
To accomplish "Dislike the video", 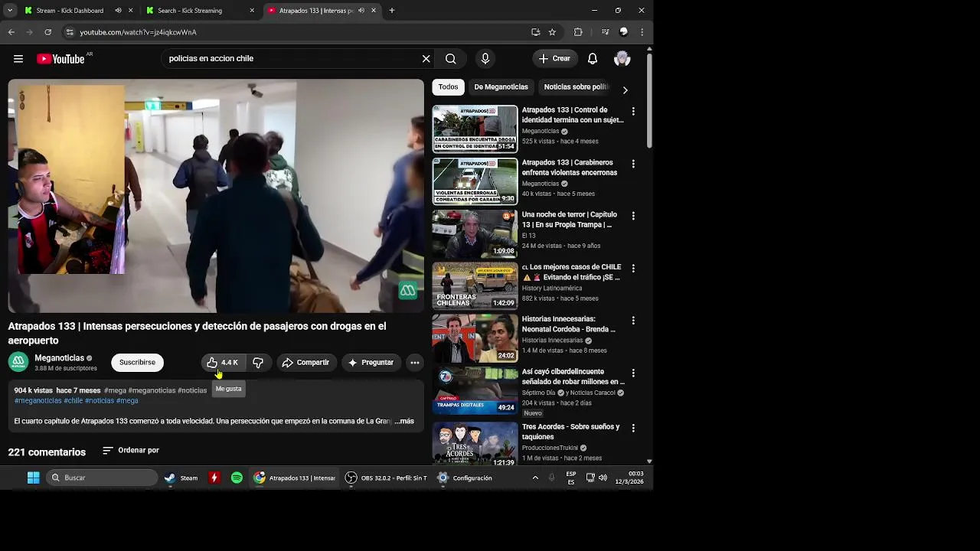I will click(258, 363).
